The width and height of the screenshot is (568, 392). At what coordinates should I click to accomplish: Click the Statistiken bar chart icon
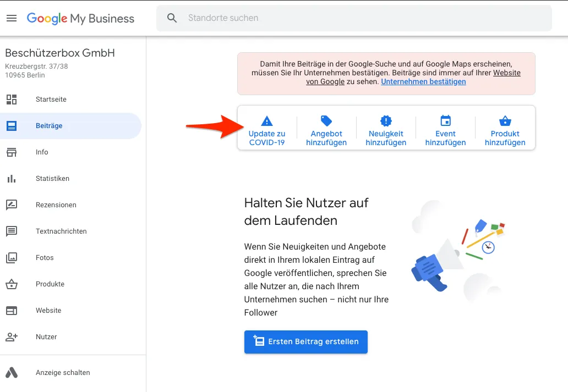pyautogui.click(x=12, y=179)
